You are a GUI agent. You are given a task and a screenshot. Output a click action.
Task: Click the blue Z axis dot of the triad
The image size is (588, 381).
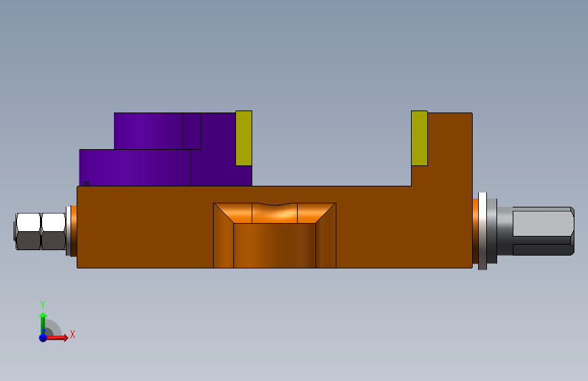[43, 338]
